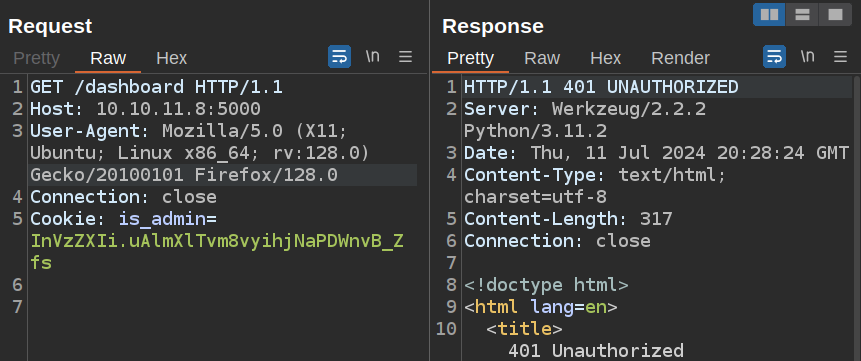Viewport: 861px width, 361px height.
Task: Click the Response panel heading
Action: click(x=493, y=26)
